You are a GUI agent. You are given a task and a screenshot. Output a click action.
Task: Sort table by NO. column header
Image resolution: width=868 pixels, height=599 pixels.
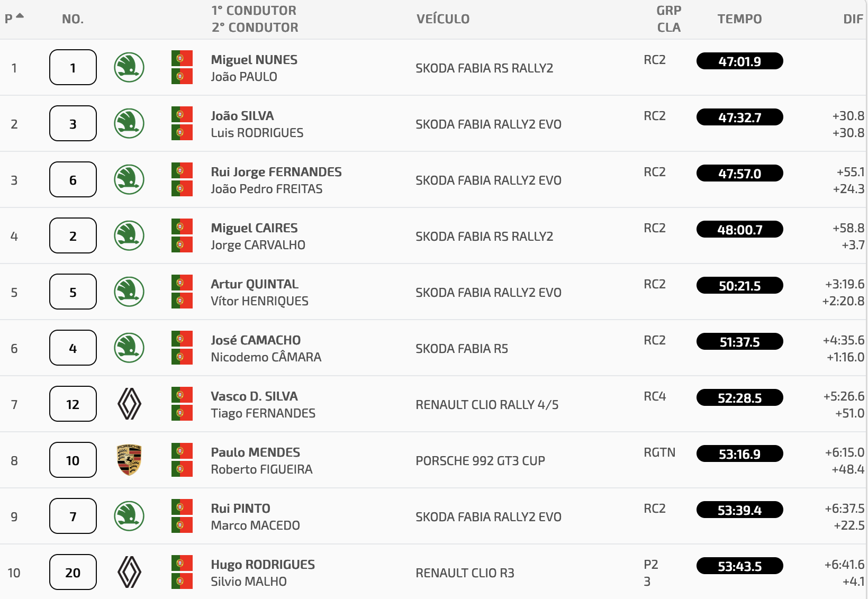[x=73, y=19]
